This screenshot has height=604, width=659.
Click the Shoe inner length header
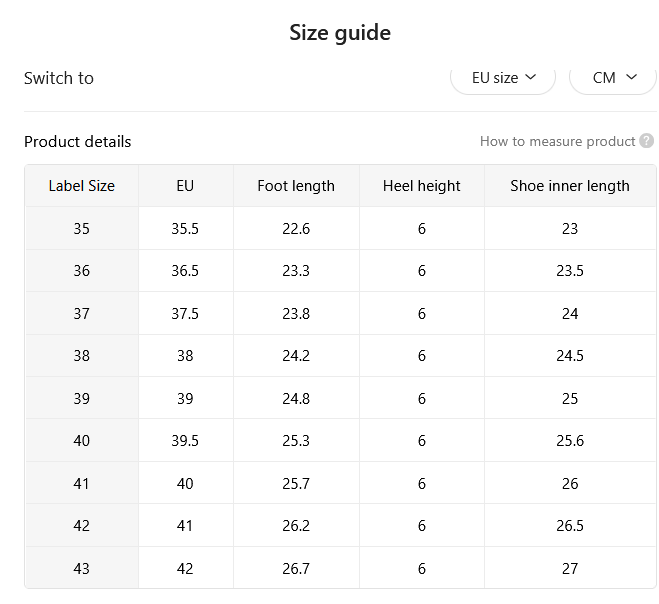[570, 186]
